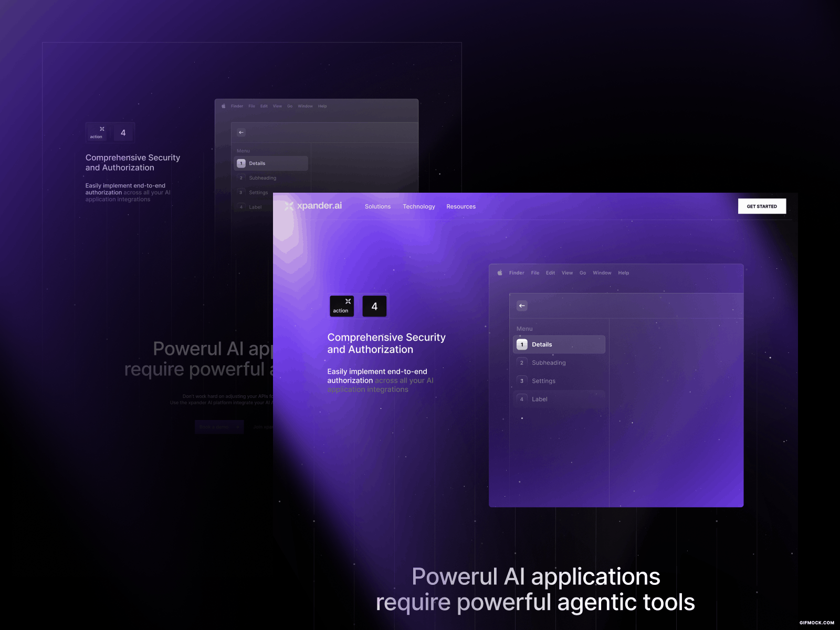Select the highlighted Details menu entry
840x630 pixels.
point(541,344)
